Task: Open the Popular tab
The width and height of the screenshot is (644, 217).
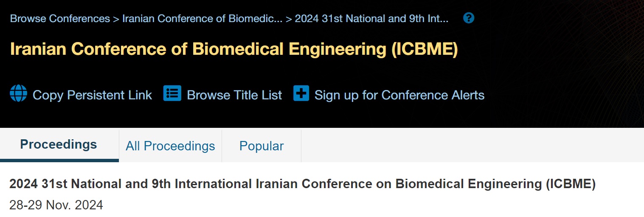Action: [262, 146]
